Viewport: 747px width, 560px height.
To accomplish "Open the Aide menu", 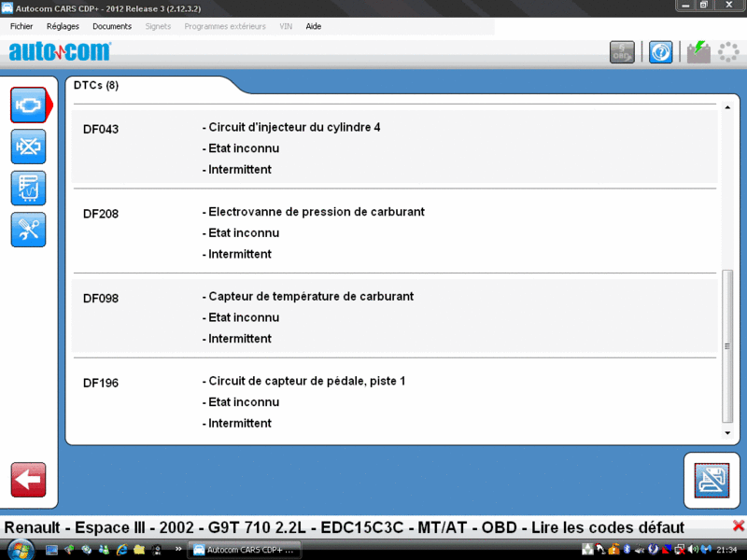I will pyautogui.click(x=314, y=26).
